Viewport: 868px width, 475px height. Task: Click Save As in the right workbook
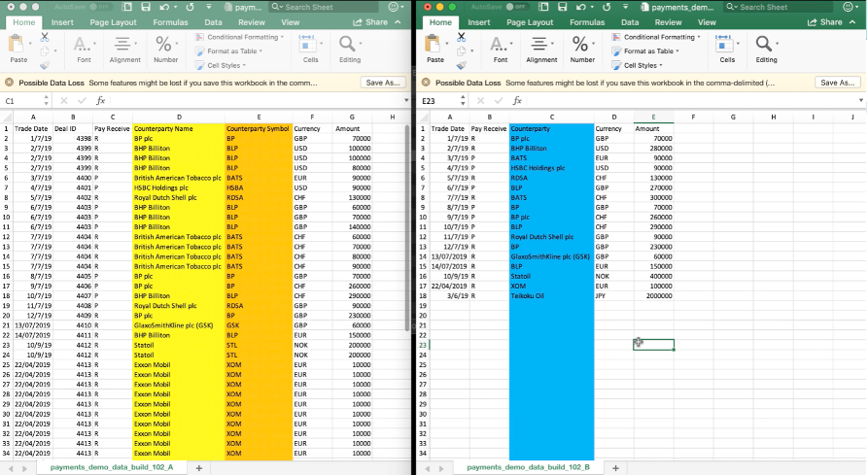click(837, 83)
